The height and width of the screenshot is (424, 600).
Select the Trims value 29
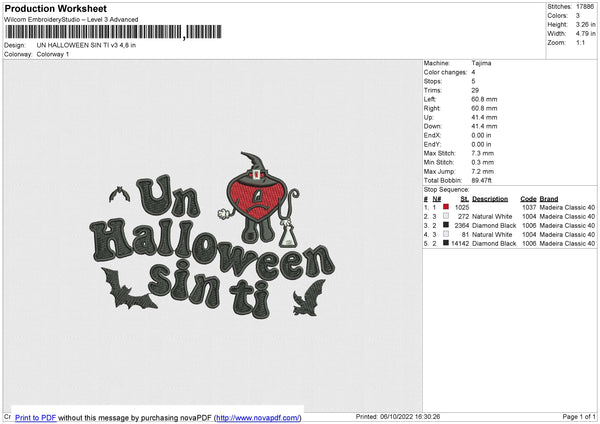pyautogui.click(x=475, y=90)
